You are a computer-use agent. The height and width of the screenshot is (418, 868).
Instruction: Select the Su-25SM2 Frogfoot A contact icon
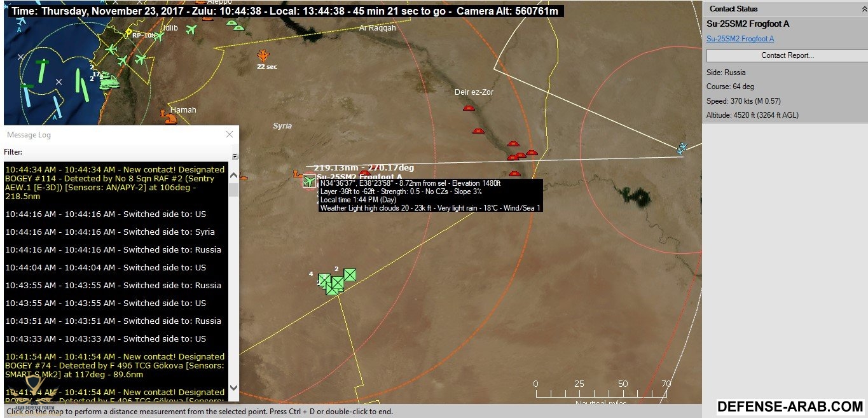click(x=309, y=181)
